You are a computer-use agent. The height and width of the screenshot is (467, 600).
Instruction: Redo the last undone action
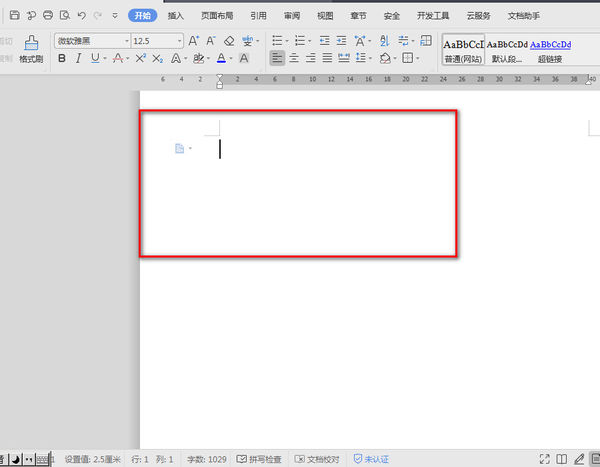[x=98, y=15]
